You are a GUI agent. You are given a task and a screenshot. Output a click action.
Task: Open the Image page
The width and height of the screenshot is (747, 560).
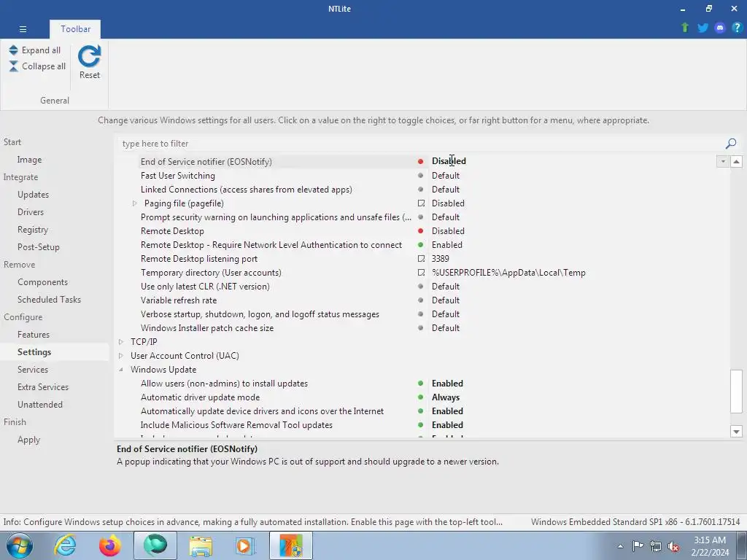pos(29,160)
